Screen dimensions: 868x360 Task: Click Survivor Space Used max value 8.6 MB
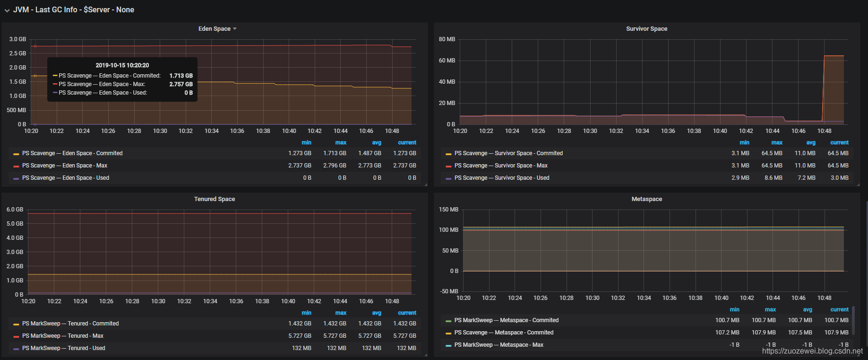click(x=773, y=178)
